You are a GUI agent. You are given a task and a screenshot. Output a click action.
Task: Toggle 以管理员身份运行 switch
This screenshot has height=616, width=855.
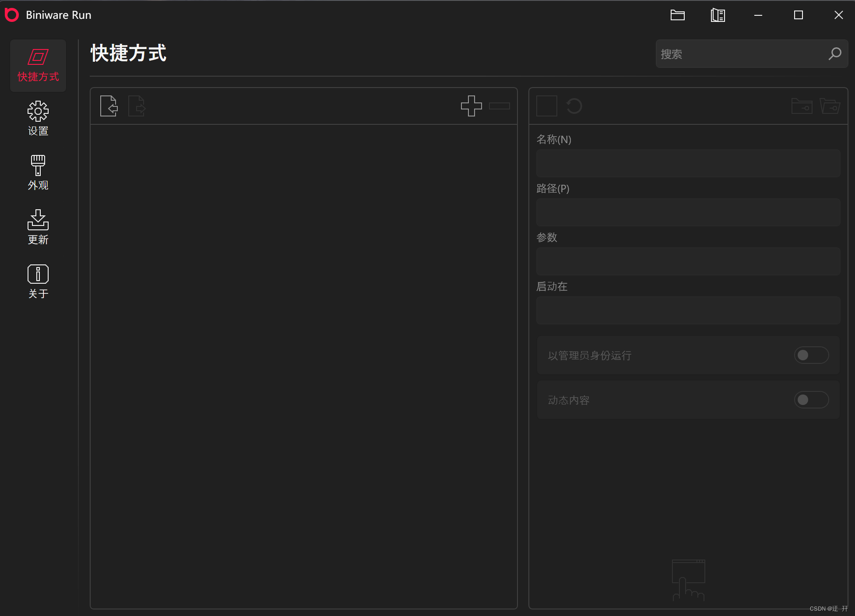point(811,355)
